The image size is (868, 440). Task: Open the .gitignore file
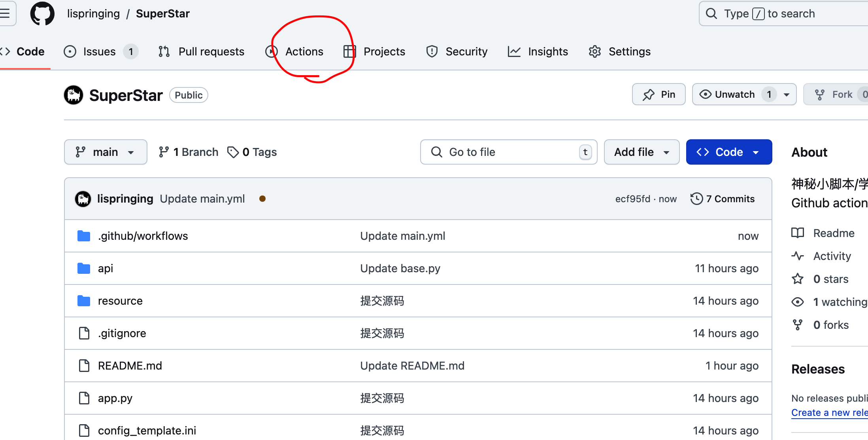pyautogui.click(x=122, y=333)
